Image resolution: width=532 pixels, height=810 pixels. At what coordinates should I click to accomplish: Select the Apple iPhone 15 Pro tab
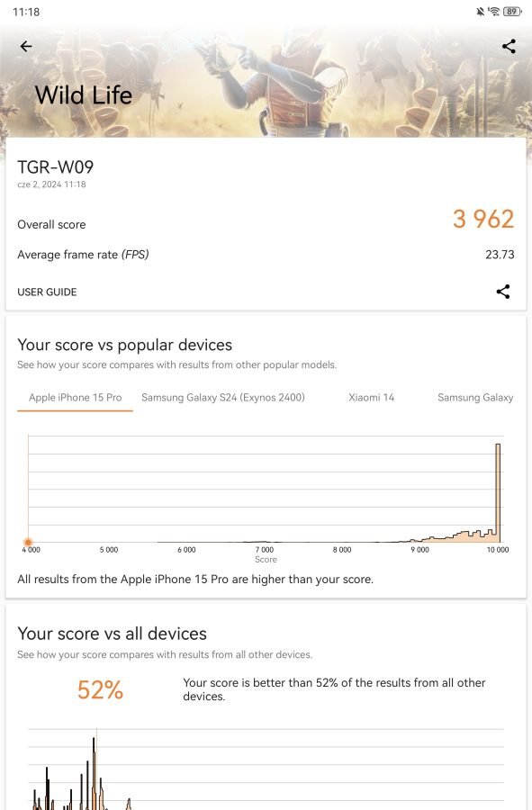coord(76,397)
